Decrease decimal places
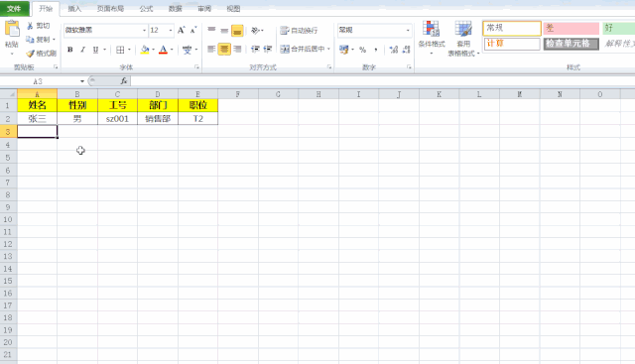This screenshot has width=635, height=364. [x=406, y=50]
